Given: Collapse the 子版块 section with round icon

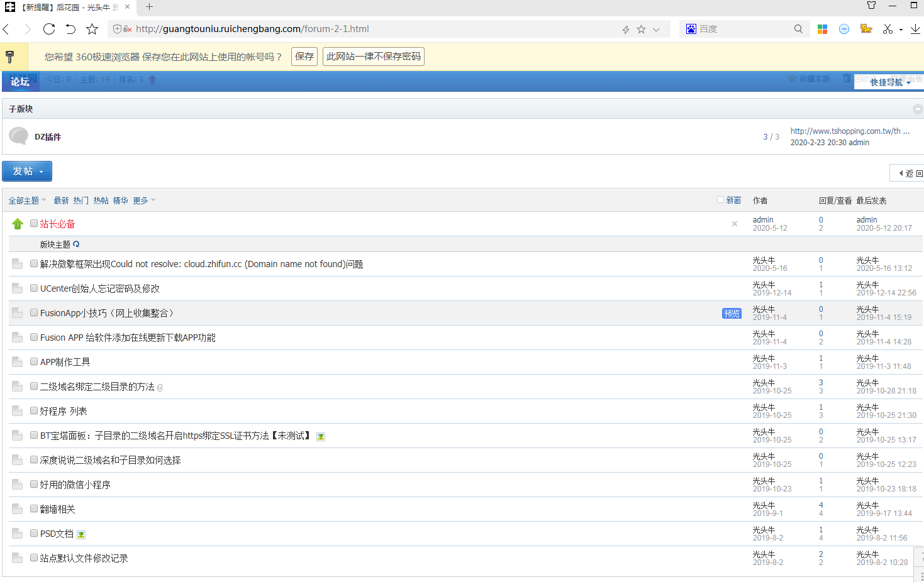Looking at the screenshot, I should point(917,109).
